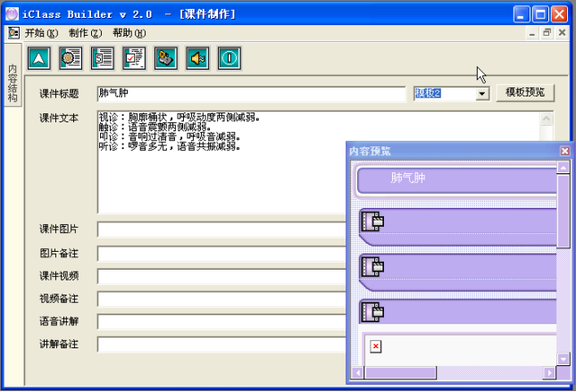The image size is (576, 392).
Task: Click the text line starting 触诊
Action: point(154,127)
